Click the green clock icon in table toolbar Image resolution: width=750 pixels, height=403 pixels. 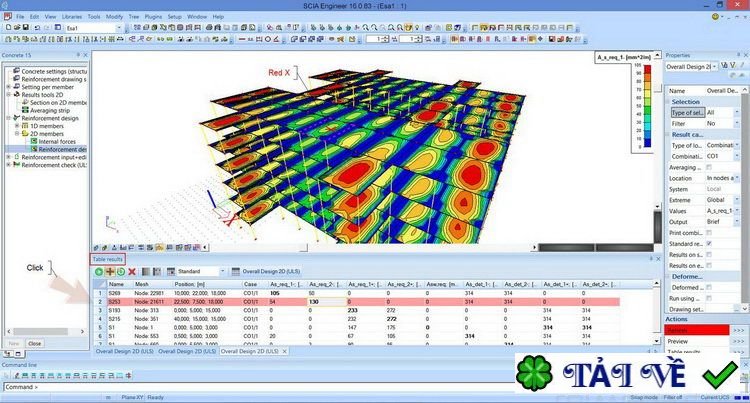[x=121, y=272]
